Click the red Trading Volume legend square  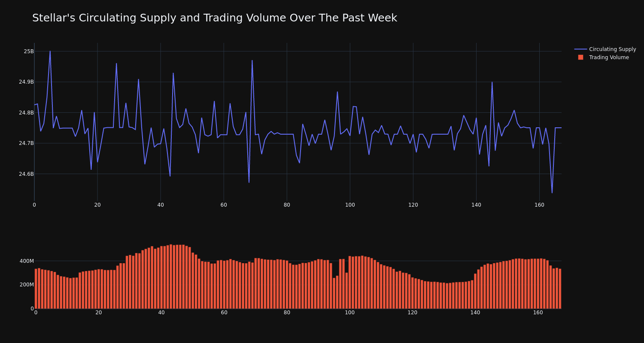pos(580,57)
